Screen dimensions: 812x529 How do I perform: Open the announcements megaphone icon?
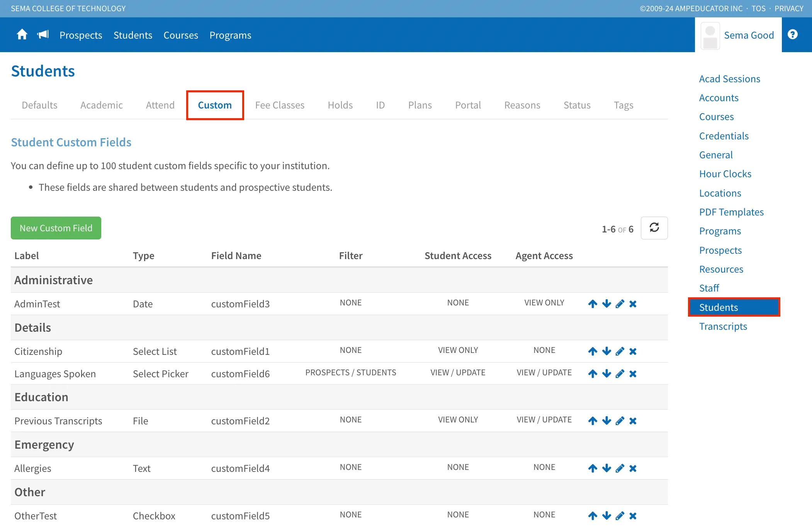point(43,35)
